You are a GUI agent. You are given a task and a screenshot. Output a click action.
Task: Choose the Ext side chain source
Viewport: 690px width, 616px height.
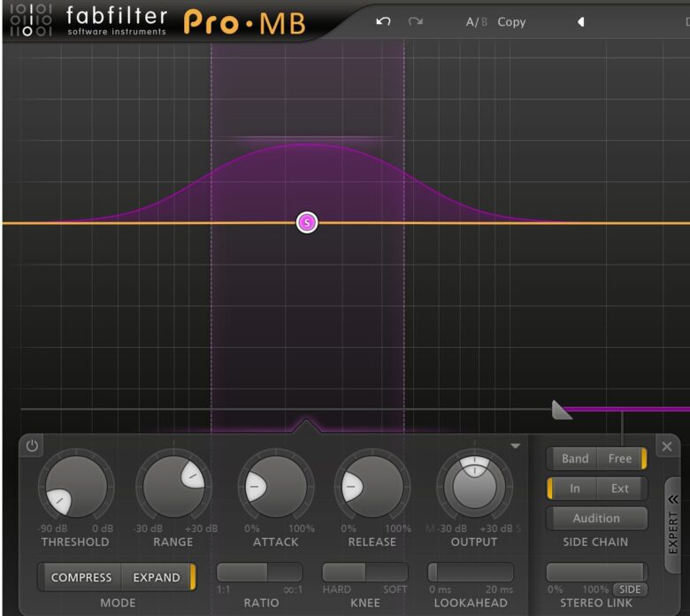tap(619, 489)
